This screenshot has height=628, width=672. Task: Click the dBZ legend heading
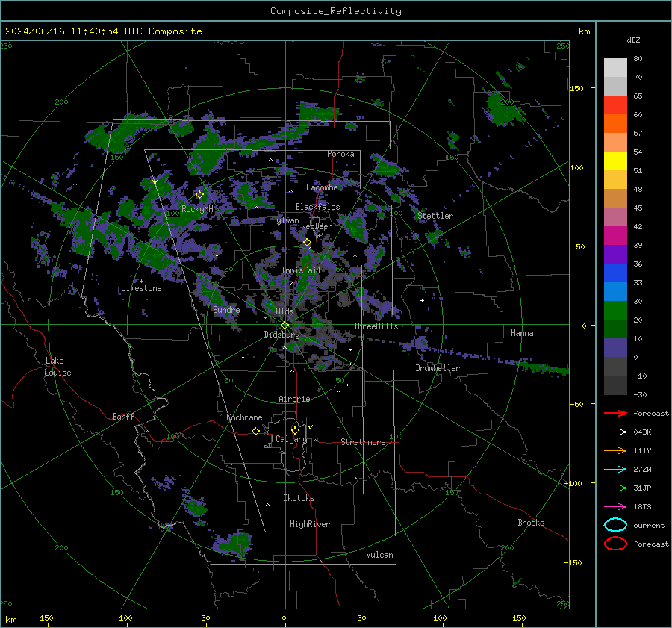click(633, 40)
